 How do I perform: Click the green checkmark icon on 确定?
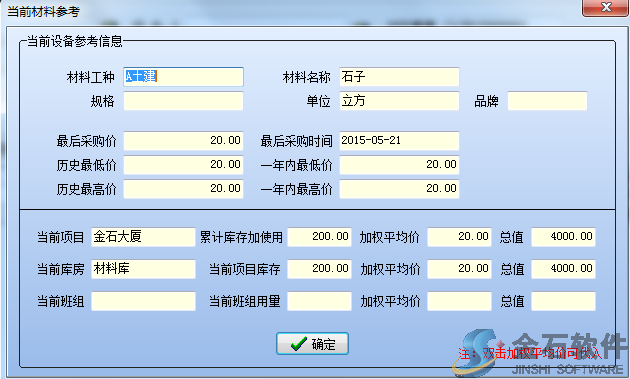299,344
